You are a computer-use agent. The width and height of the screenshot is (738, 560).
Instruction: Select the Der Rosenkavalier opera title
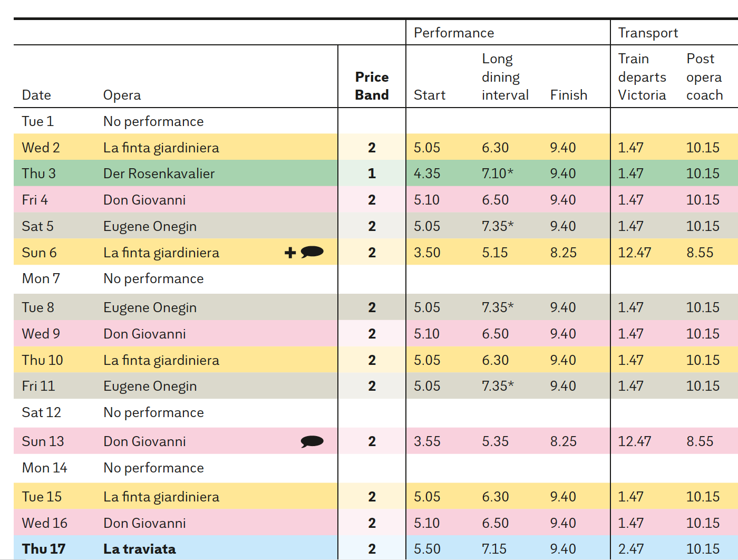[159, 173]
